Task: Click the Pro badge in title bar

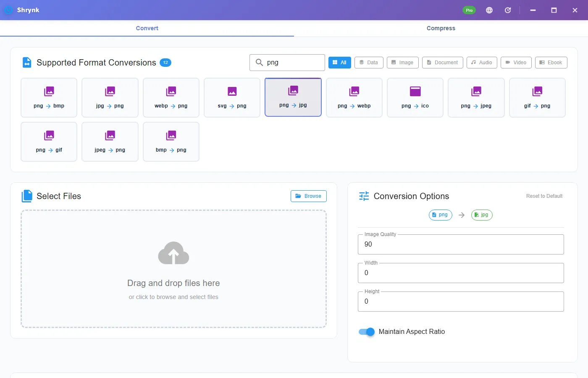Action: pos(469,10)
